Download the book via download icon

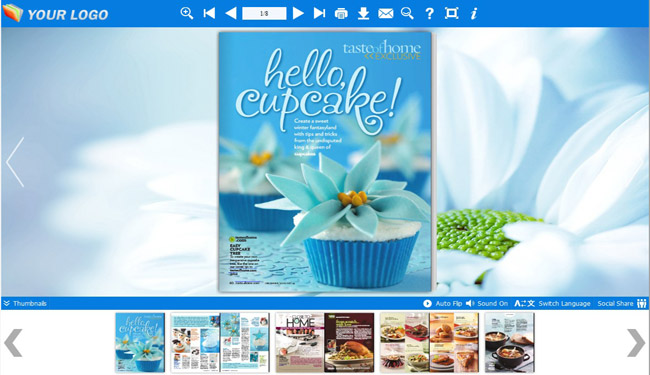coord(364,14)
